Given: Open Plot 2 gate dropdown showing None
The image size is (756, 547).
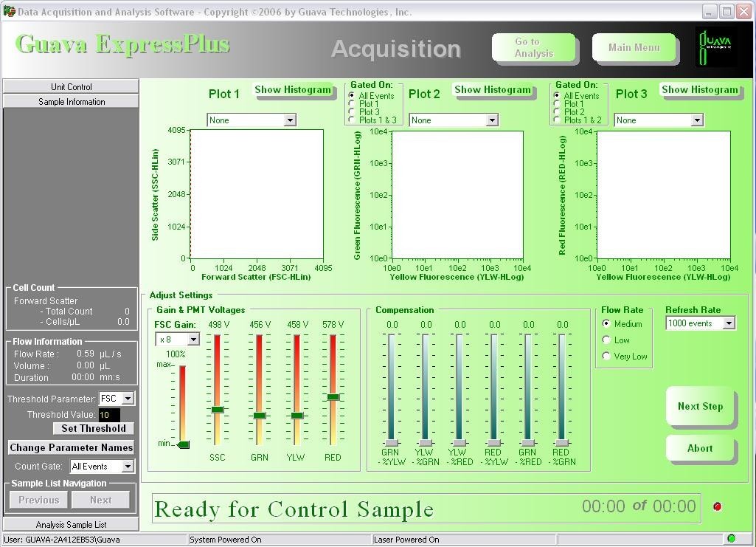Looking at the screenshot, I should click(x=453, y=120).
